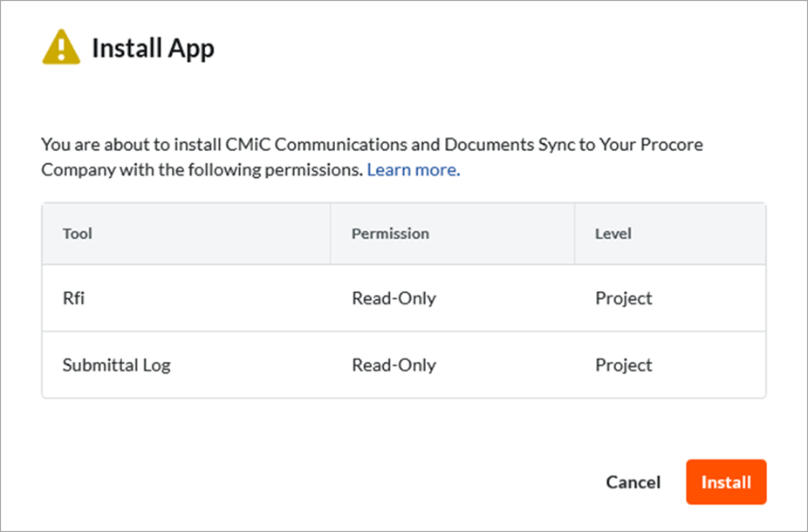Image resolution: width=808 pixels, height=532 pixels.
Task: Click the text Company with the following permissions
Action: pyautogui.click(x=202, y=169)
